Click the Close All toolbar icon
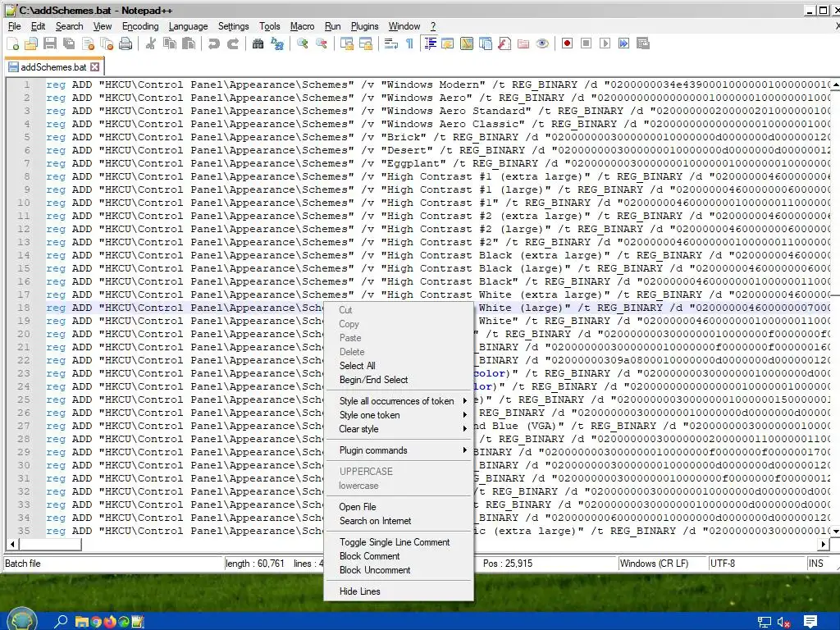 (107, 44)
